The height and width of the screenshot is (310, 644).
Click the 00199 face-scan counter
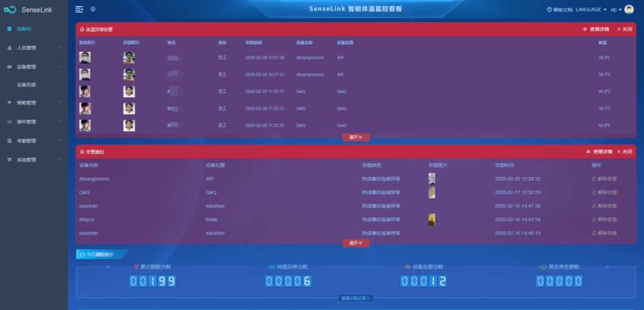click(153, 281)
